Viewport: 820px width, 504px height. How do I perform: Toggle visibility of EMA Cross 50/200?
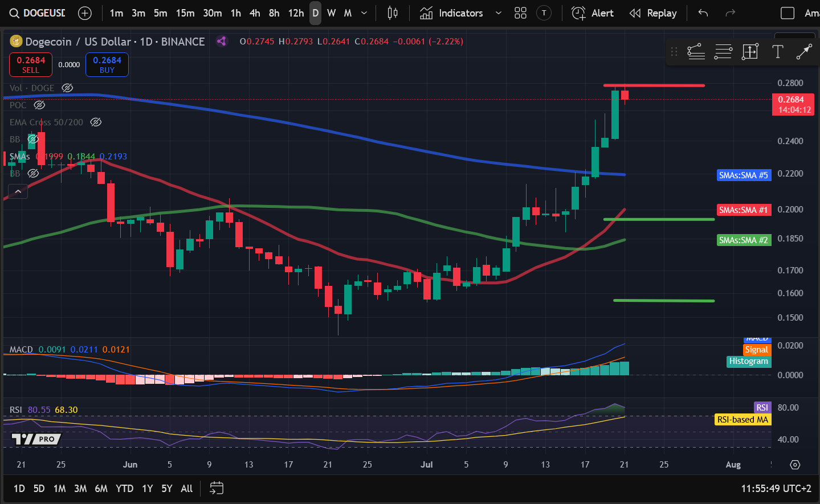pos(96,122)
